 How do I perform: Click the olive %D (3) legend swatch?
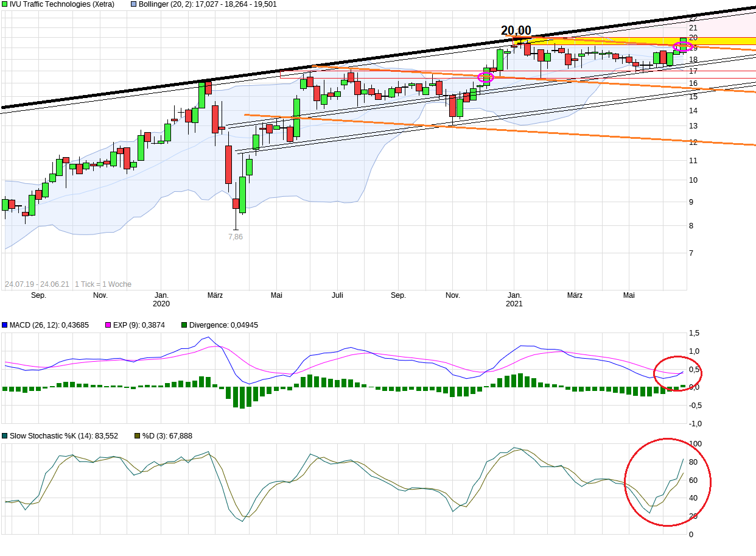point(138,435)
